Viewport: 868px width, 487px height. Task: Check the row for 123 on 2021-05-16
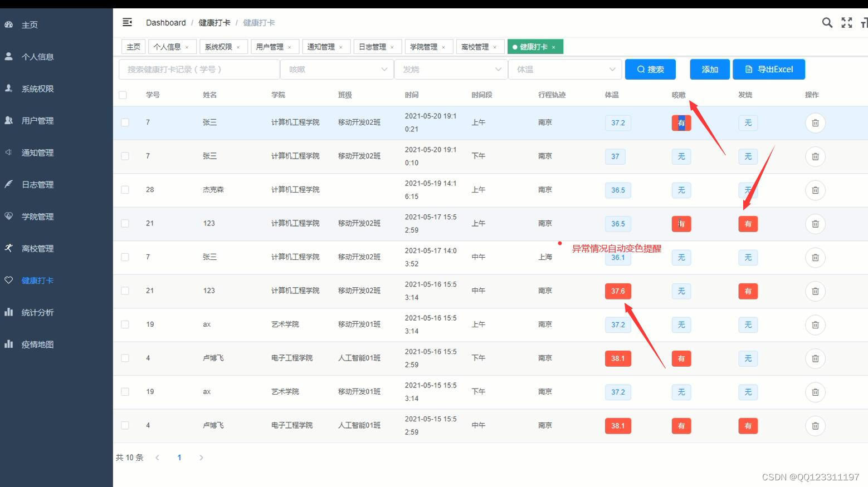(125, 291)
